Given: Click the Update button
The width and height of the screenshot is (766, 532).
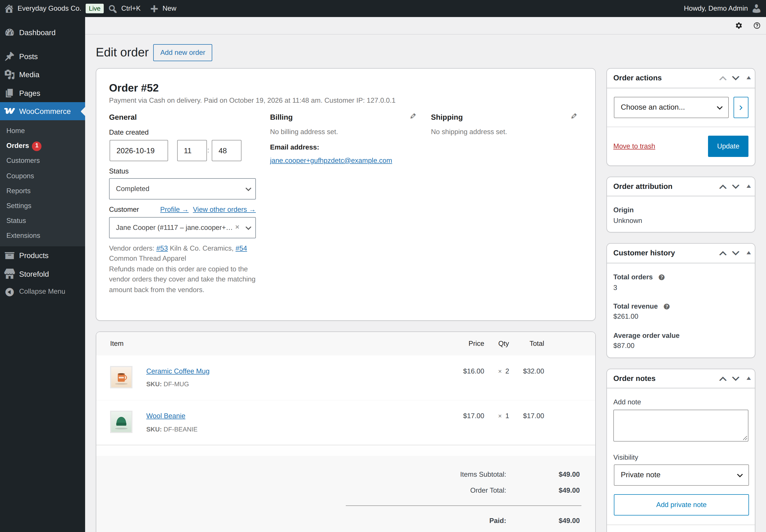Looking at the screenshot, I should coord(728,146).
